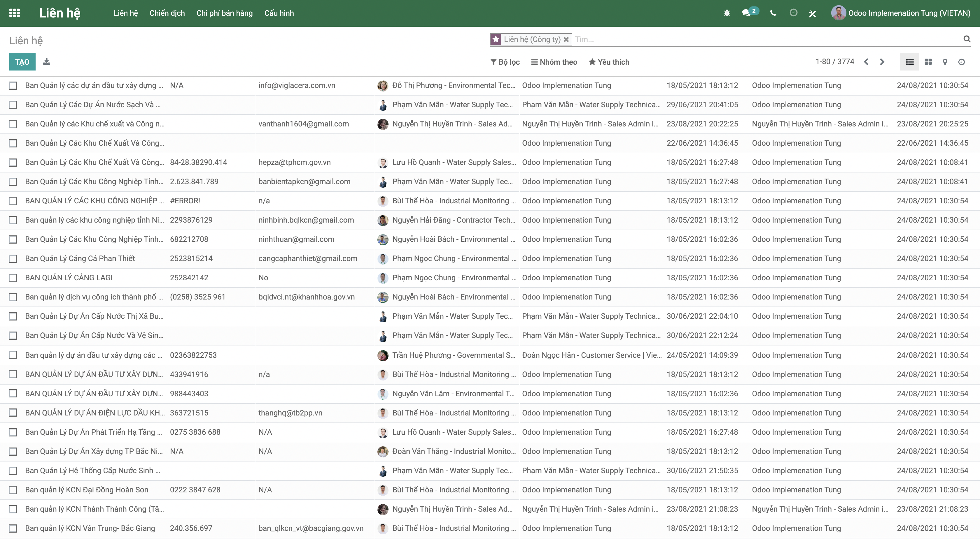Open the Chiến dịch menu
This screenshot has width=980, height=539.
click(x=167, y=13)
